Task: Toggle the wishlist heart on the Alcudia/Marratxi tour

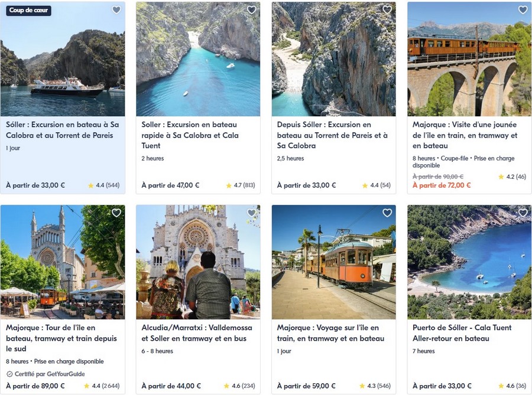Action: (251, 213)
